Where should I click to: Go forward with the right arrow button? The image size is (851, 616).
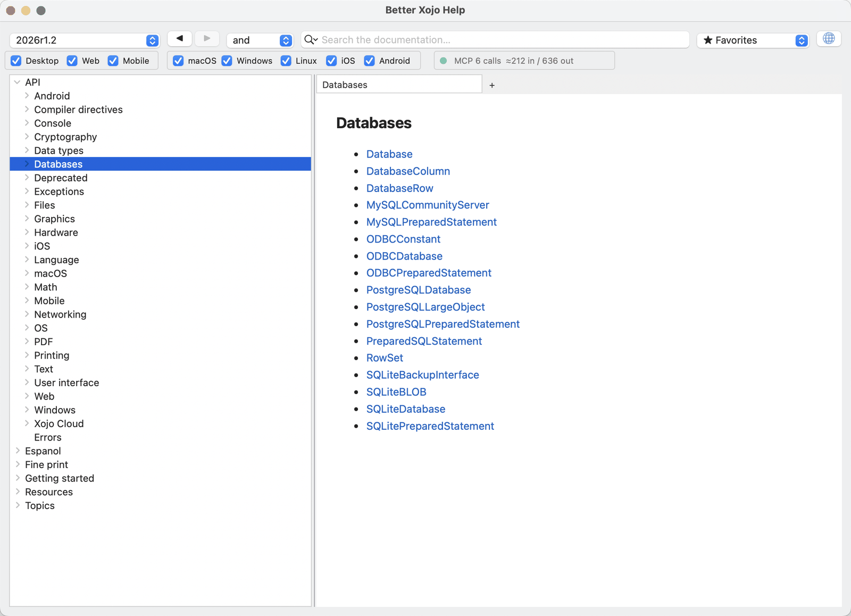click(207, 39)
